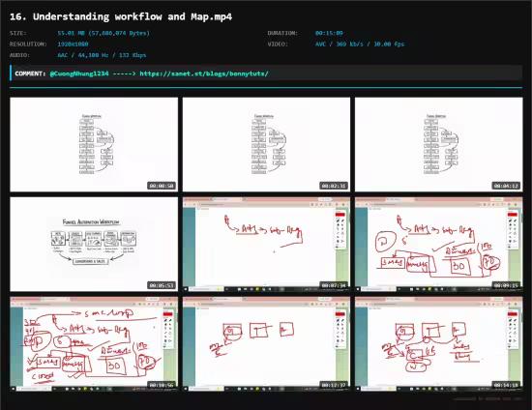This screenshot has height=410, width=532.
Task: Select the video value AVC / 369 kb/s
Action: point(360,44)
